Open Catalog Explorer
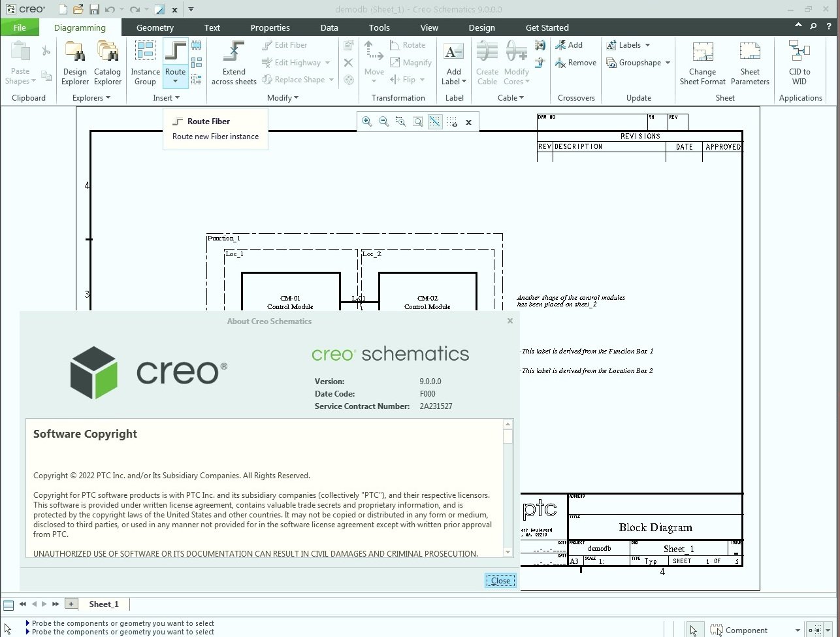Screen dimensions: 840x637 [x=108, y=63]
